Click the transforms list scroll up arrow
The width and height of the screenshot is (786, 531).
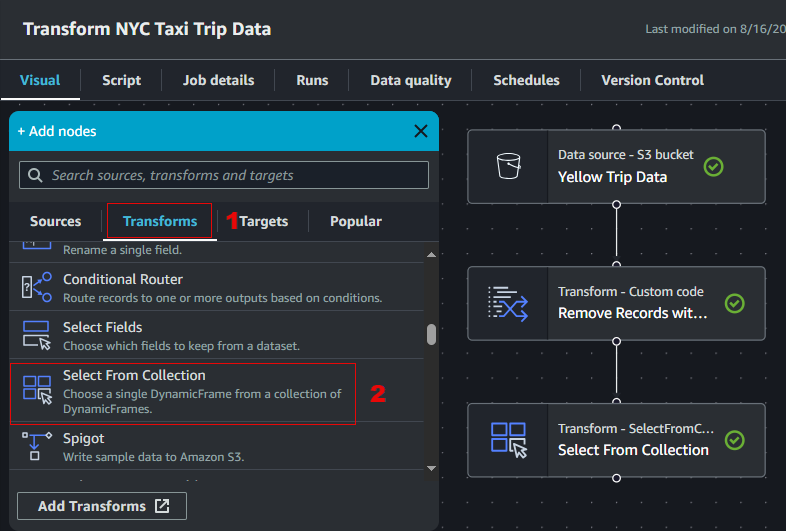point(431,255)
